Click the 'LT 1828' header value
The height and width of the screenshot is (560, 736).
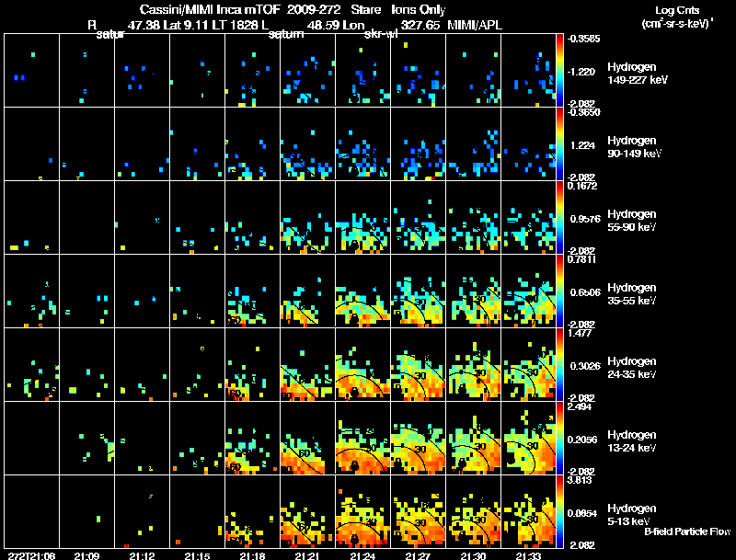pyautogui.click(x=236, y=25)
